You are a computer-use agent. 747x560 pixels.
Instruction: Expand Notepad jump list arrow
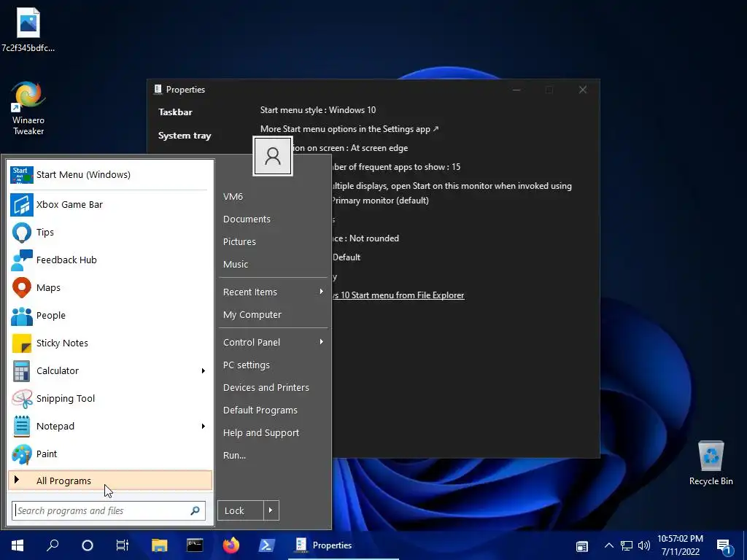pyautogui.click(x=204, y=426)
